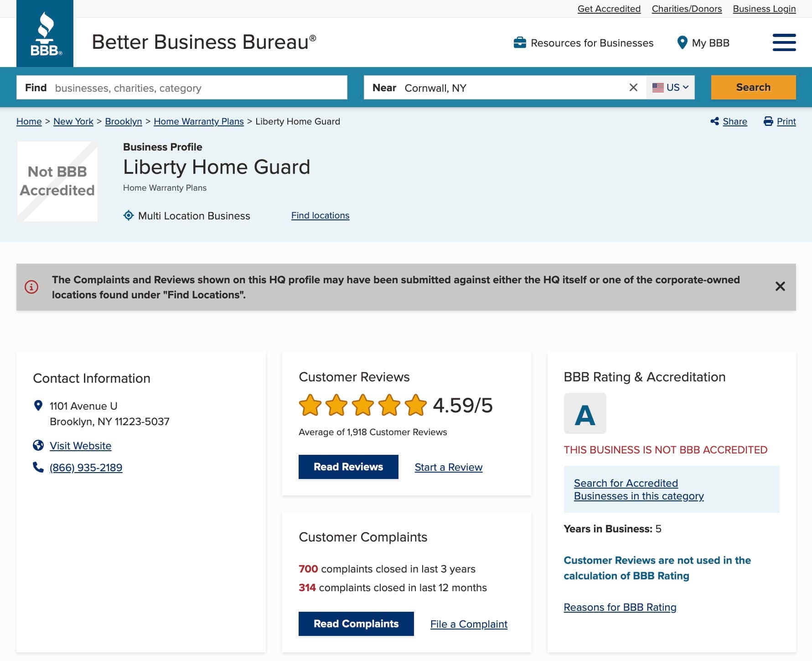Click the Share icon
812x661 pixels.
click(x=714, y=121)
